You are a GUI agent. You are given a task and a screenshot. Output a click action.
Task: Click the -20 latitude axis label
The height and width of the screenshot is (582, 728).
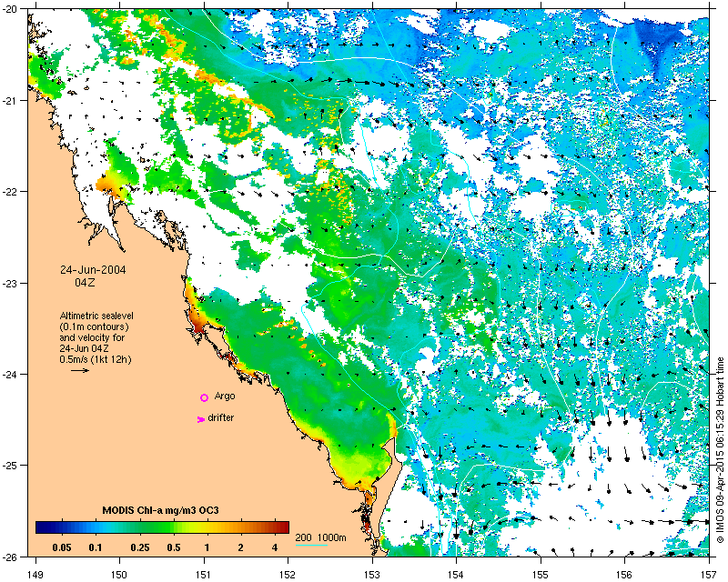[11, 9]
